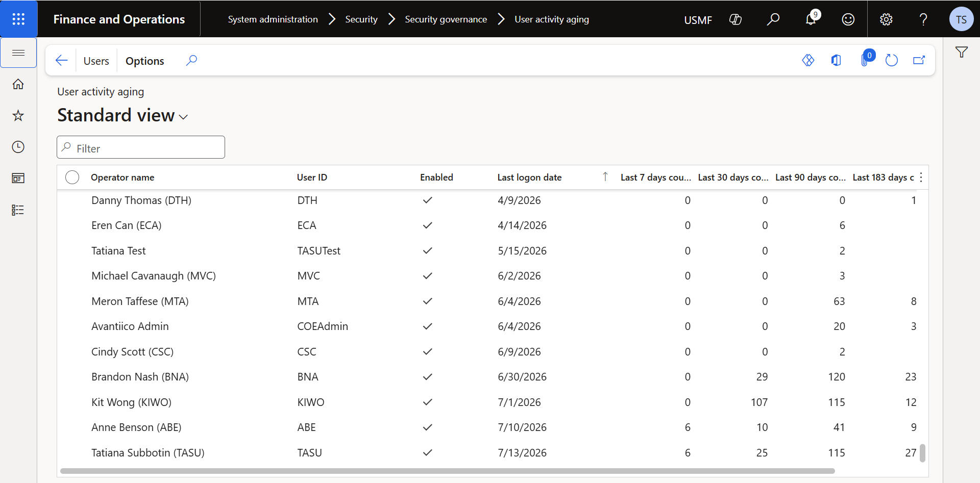980x483 pixels.
Task: Open global search in top bar
Action: (x=773, y=19)
